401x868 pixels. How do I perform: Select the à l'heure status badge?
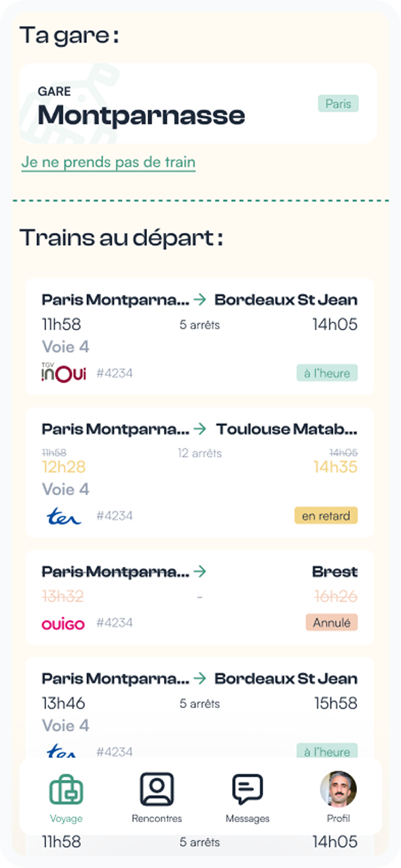pyautogui.click(x=327, y=373)
